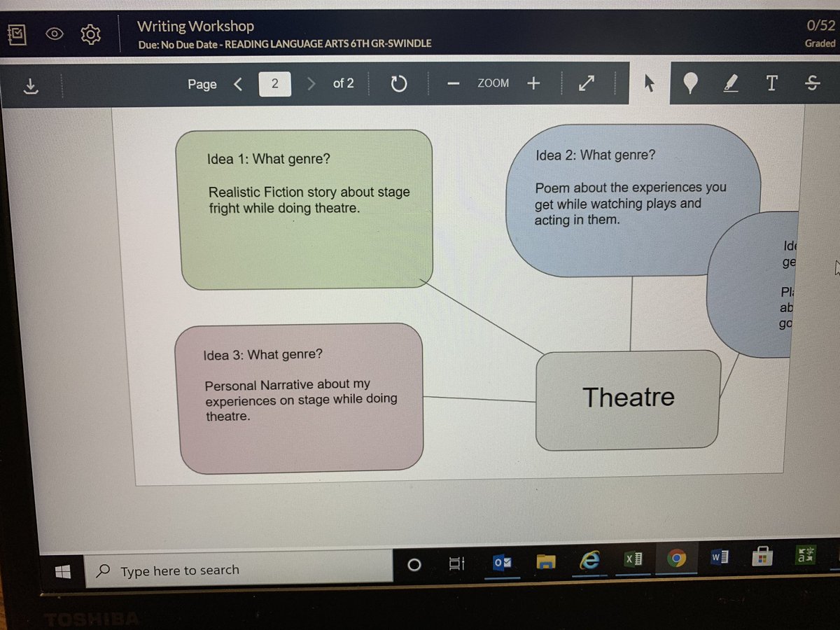Select the pin comment annotation tool

[690, 83]
